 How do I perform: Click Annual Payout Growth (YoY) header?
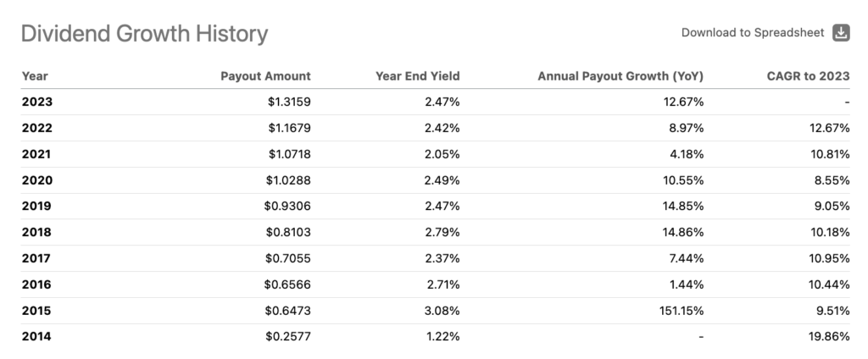pyautogui.click(x=620, y=75)
